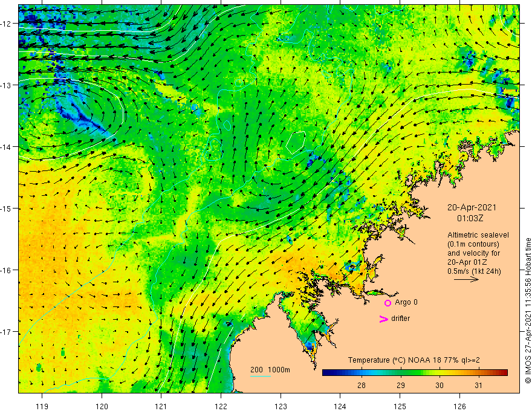Viewport: 532px width, 411px height.
Task: Click the '20-Apr 01Z' legend line
Action: point(467,262)
